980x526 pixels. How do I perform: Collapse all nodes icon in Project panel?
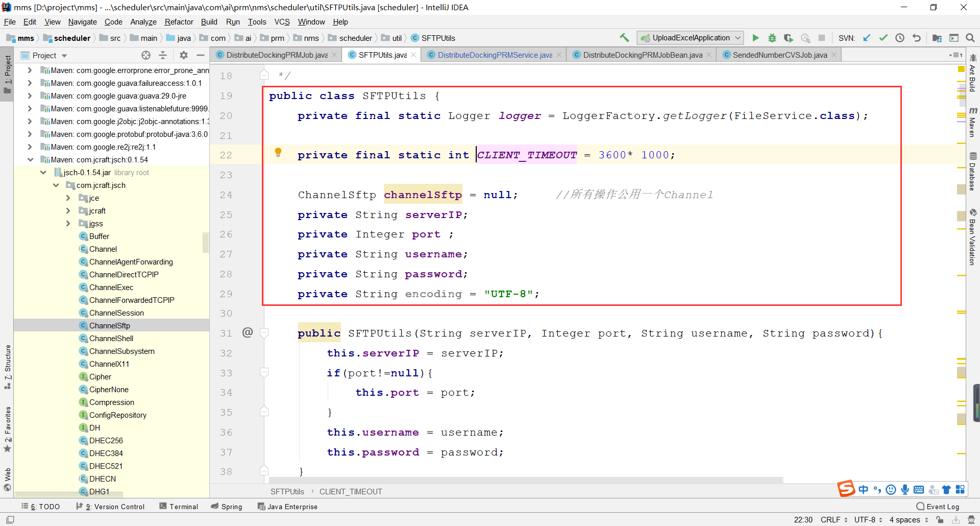pyautogui.click(x=163, y=55)
